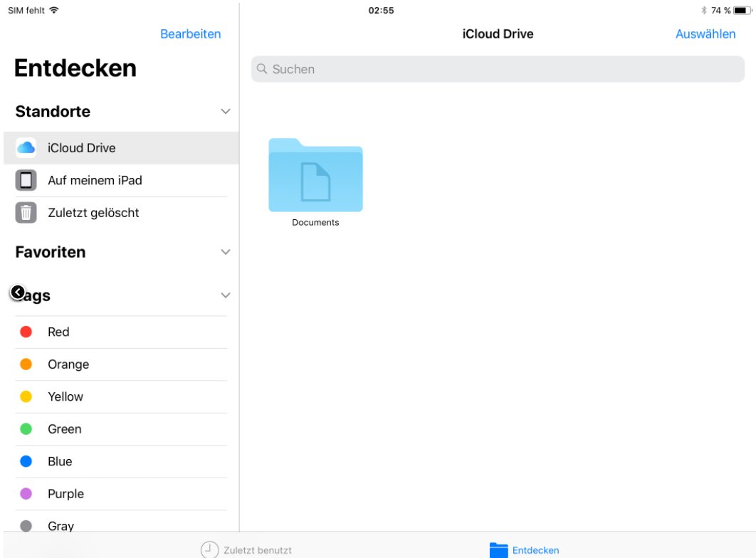Collapse the Favoriten section chevron

click(x=225, y=252)
